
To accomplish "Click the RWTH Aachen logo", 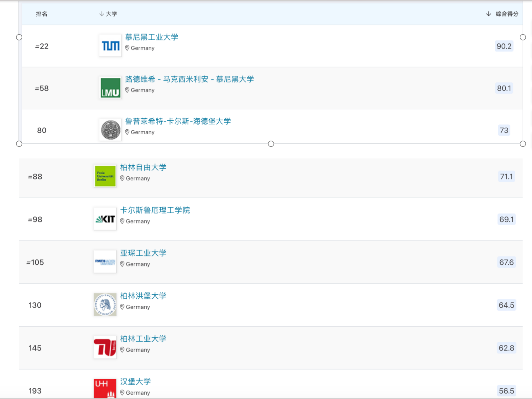I will (105, 262).
